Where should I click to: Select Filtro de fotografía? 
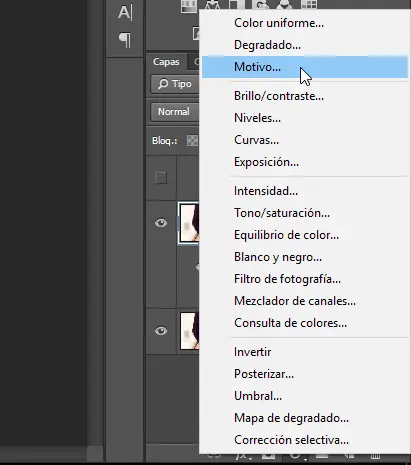tap(305, 279)
